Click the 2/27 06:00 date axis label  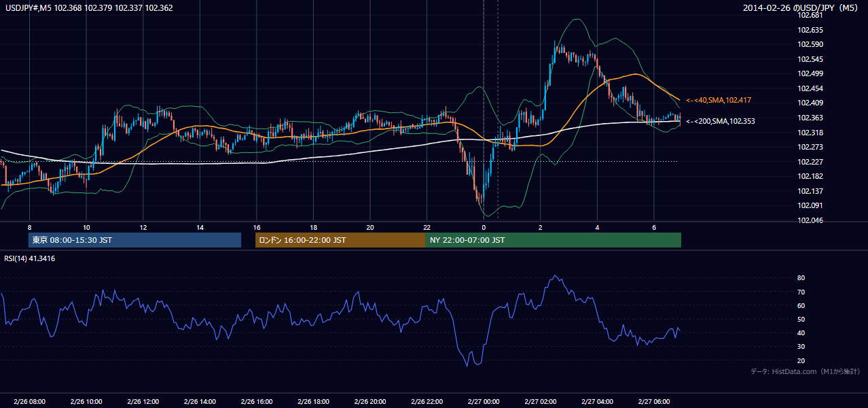tap(653, 402)
